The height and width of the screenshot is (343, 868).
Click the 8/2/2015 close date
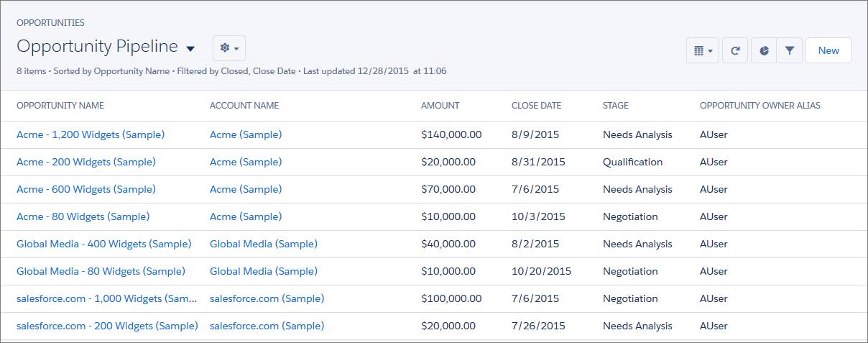(535, 244)
